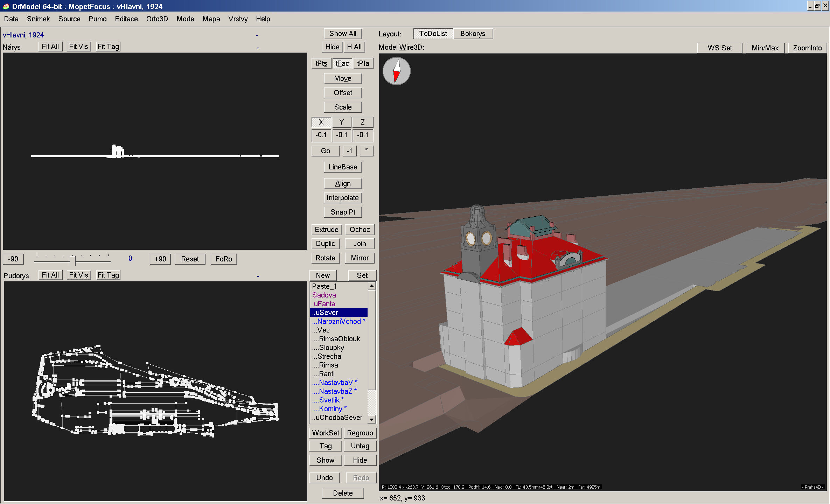Click the Mirror tool icon
The height and width of the screenshot is (504, 830).
pyautogui.click(x=359, y=258)
